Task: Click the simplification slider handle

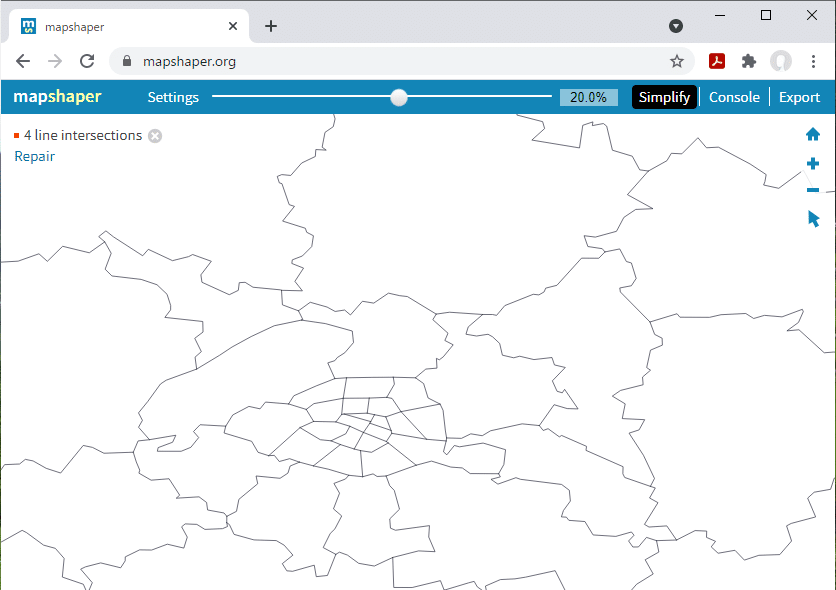Action: tap(399, 97)
